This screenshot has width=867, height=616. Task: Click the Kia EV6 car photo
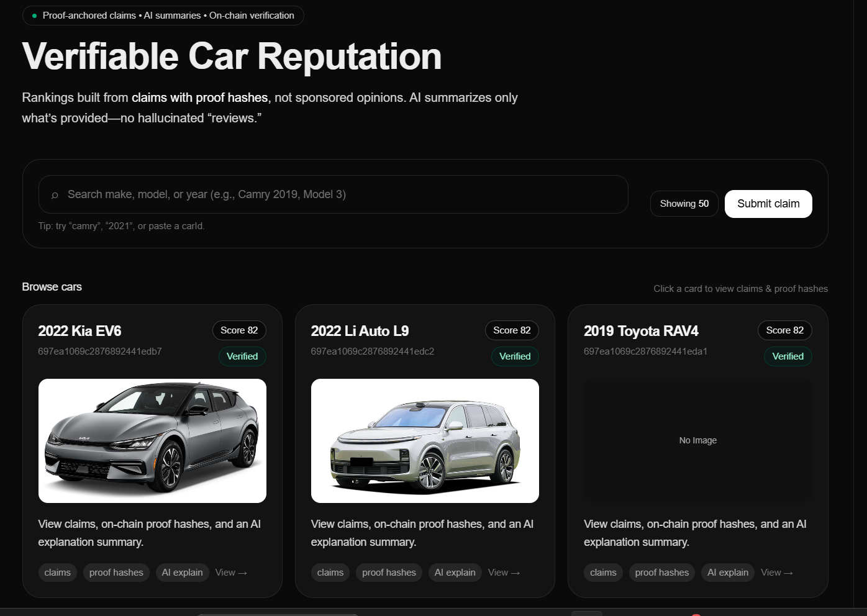pos(152,441)
